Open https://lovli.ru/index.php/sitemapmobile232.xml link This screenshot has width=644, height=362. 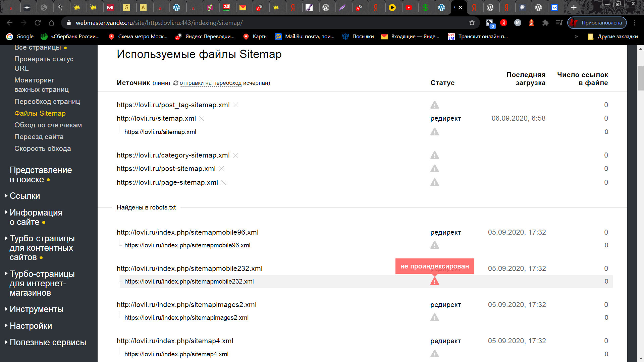click(x=189, y=282)
